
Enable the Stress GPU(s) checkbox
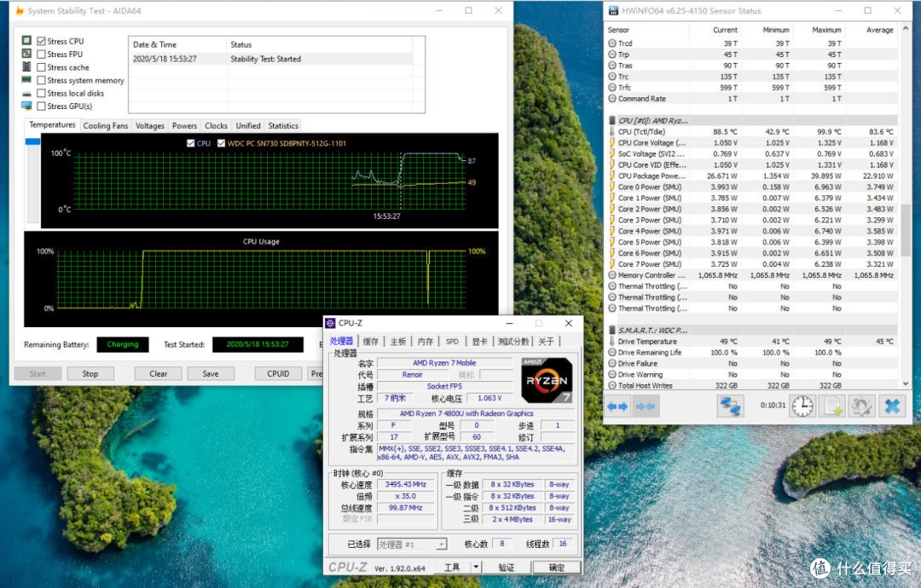(x=41, y=106)
